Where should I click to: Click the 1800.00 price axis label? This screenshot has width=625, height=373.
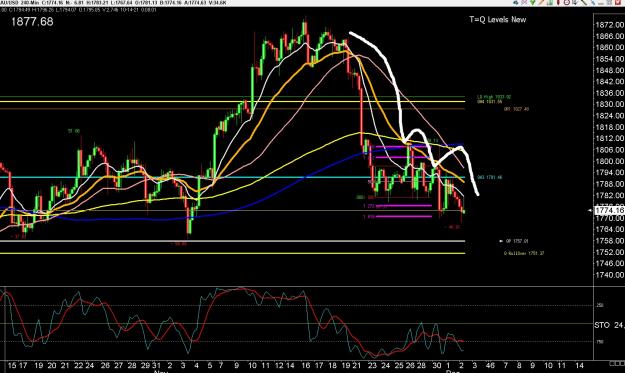pyautogui.click(x=609, y=161)
